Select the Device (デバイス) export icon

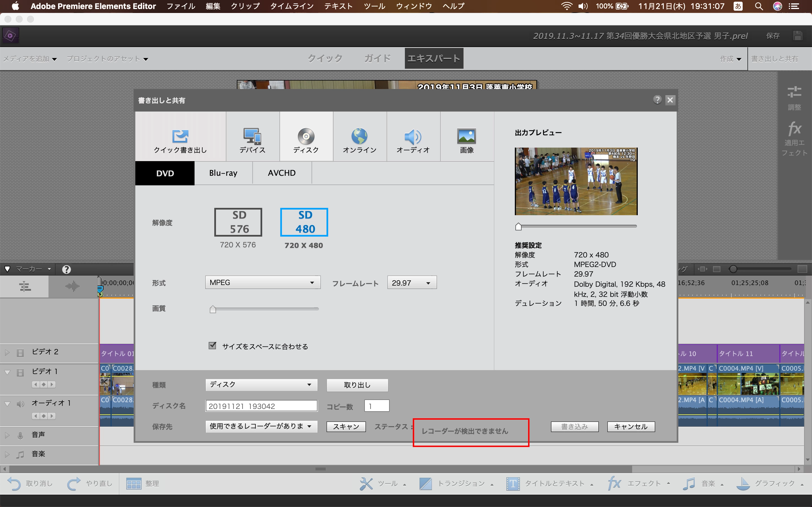coord(252,137)
